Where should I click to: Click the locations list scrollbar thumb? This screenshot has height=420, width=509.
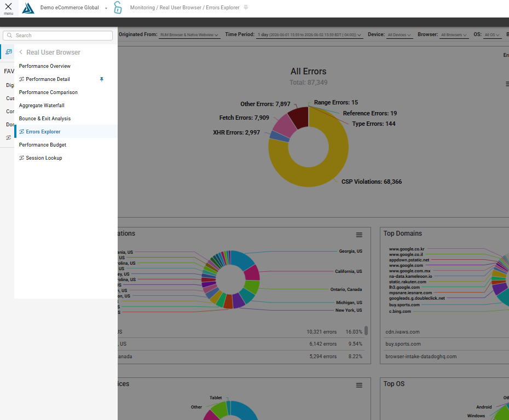coord(366,330)
